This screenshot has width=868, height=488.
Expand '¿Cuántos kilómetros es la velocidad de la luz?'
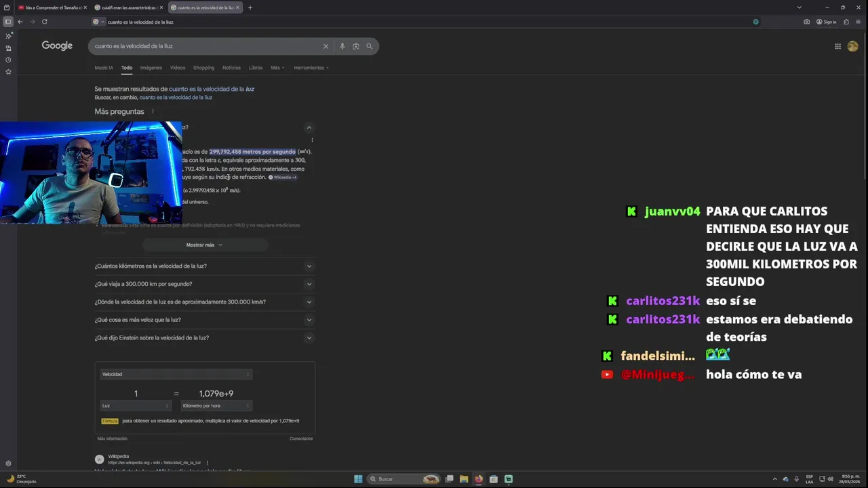(204, 266)
